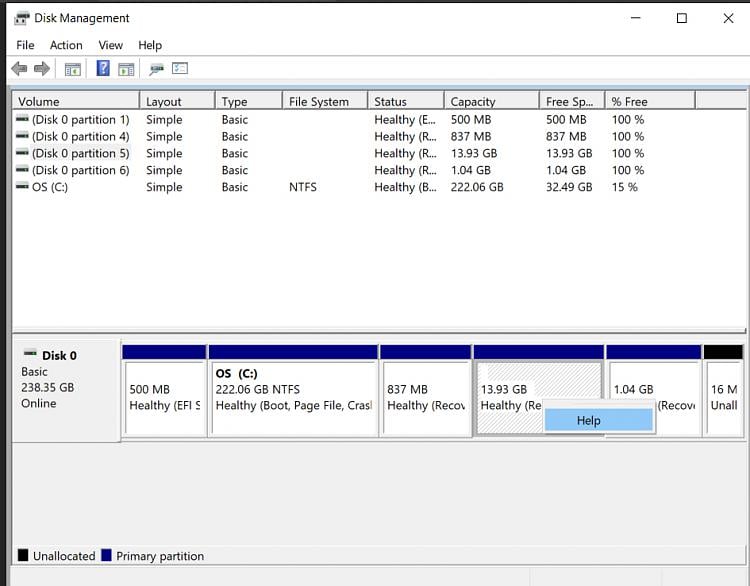Image resolution: width=750 pixels, height=586 pixels.
Task: Select OS (C:) row in volume list
Action: [50, 187]
